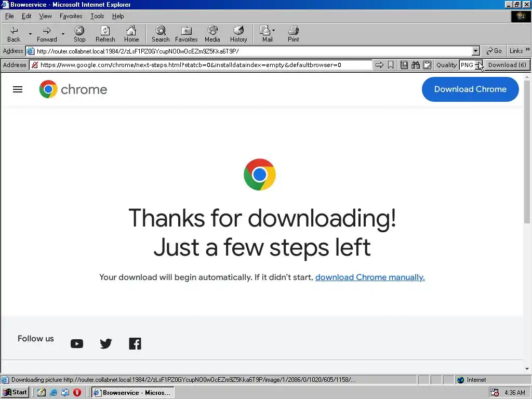The image size is (532, 399).
Task: Open the Favorites pane from the toolbar
Action: click(187, 34)
